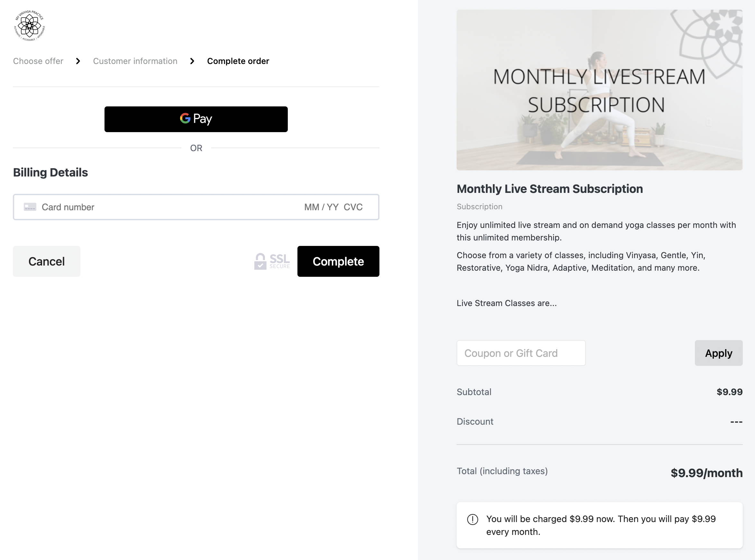755x560 pixels.
Task: Click the chevron after Customer information
Action: [x=192, y=61]
